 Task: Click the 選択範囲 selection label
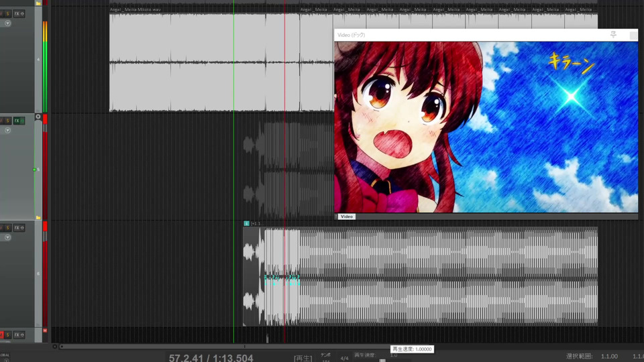[x=579, y=356]
